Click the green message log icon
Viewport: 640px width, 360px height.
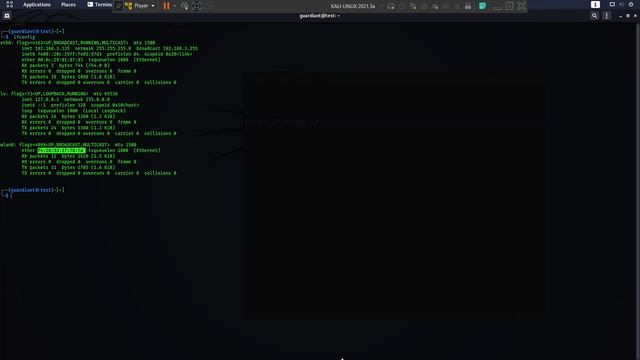[482, 6]
